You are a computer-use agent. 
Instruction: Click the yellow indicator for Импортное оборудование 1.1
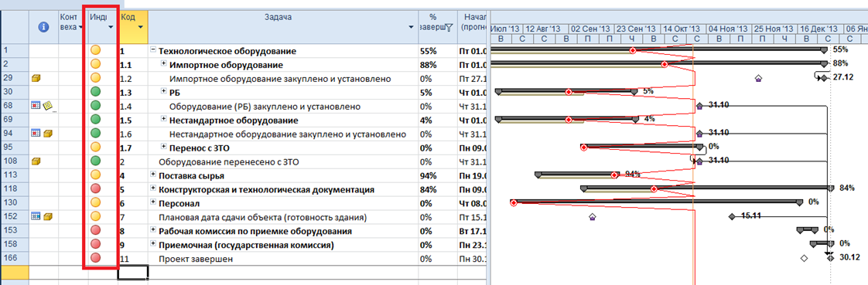tap(95, 64)
